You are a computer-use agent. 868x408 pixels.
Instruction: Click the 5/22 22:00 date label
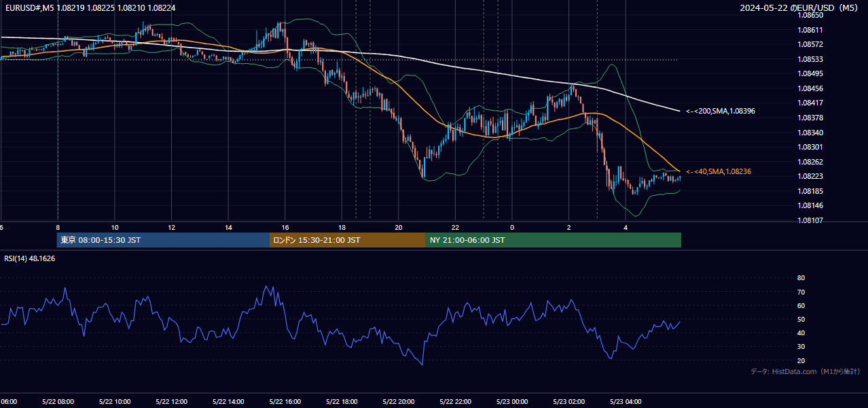[455, 401]
